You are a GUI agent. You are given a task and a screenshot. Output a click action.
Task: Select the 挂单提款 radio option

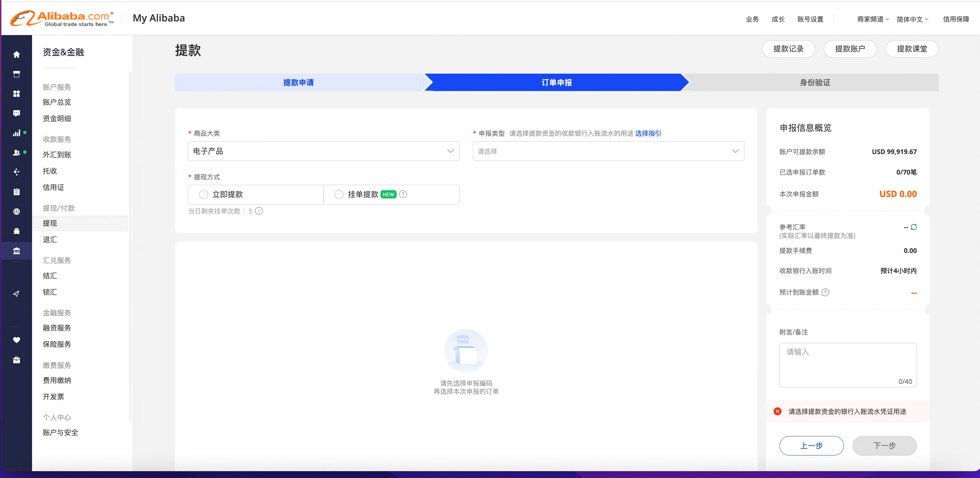[x=339, y=194]
